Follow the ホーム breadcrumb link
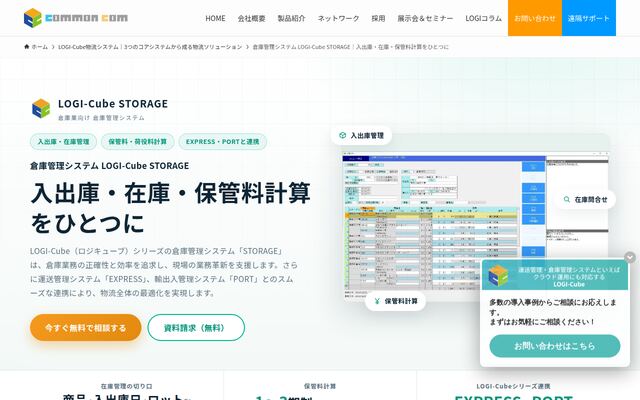 [40, 47]
